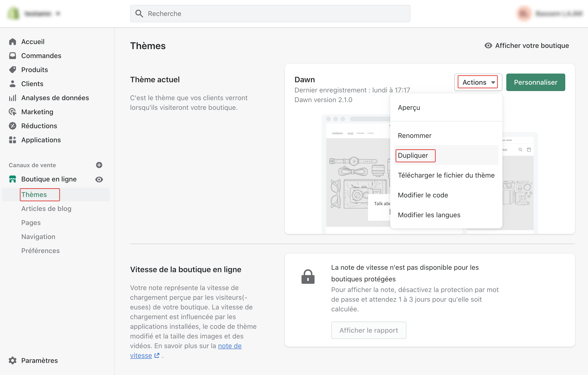Click eye icon beside Boutique en ligne
Viewport: 588px width, 375px height.
point(99,179)
